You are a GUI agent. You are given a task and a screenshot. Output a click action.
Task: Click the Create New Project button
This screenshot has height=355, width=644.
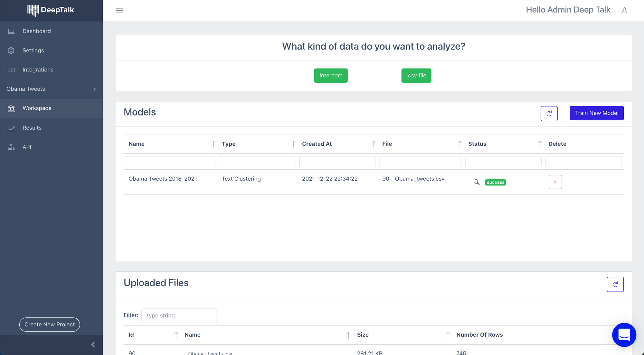tap(50, 324)
